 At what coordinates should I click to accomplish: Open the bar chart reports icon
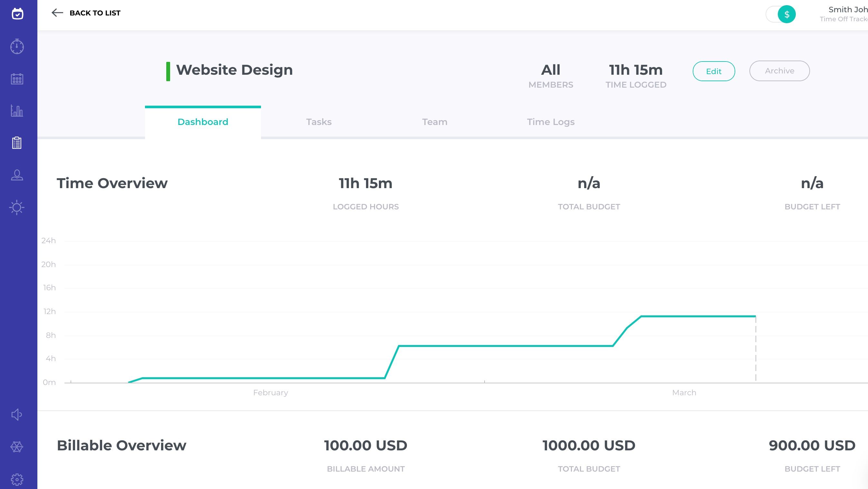click(x=17, y=111)
